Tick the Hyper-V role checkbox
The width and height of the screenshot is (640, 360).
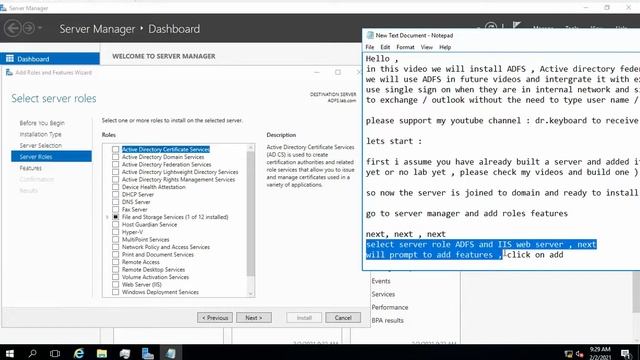coord(116,232)
